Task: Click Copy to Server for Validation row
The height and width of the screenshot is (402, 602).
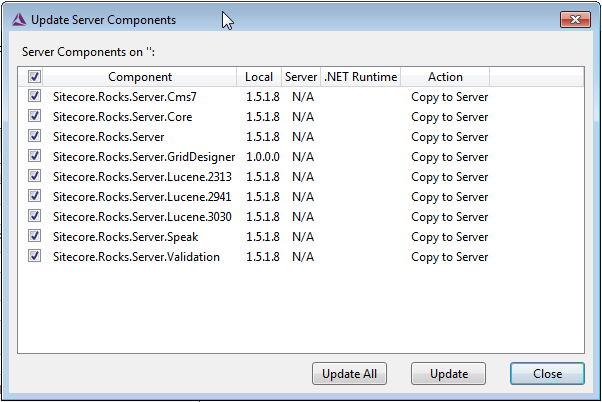Action: tap(450, 257)
